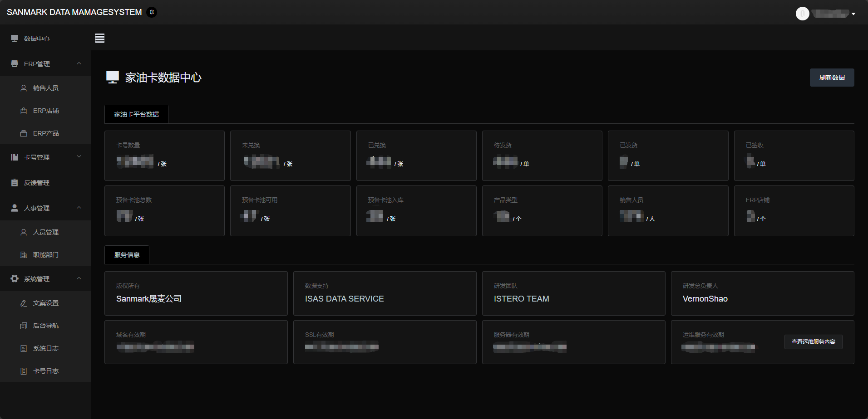Click the 反馈管理 clipboard icon

point(15,183)
